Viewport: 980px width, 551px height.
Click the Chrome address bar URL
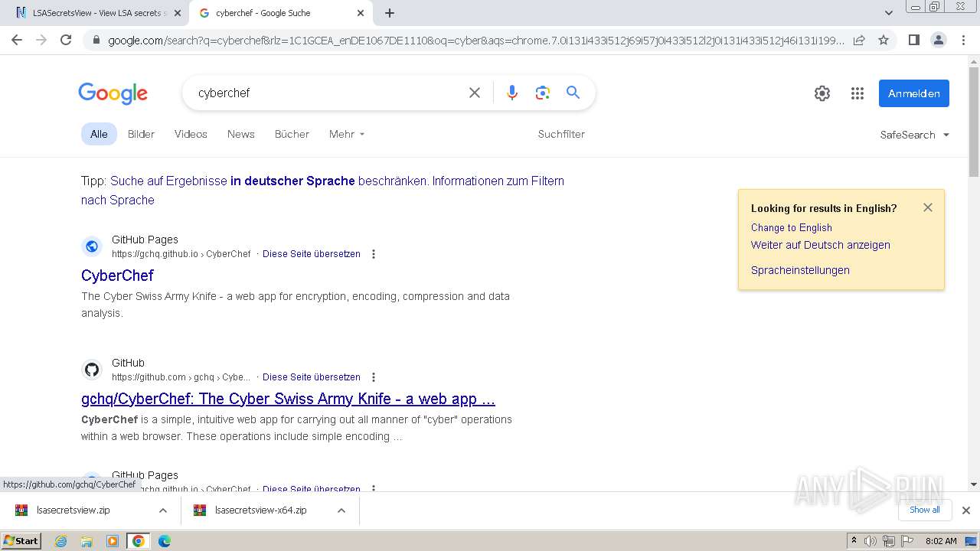coord(475,41)
